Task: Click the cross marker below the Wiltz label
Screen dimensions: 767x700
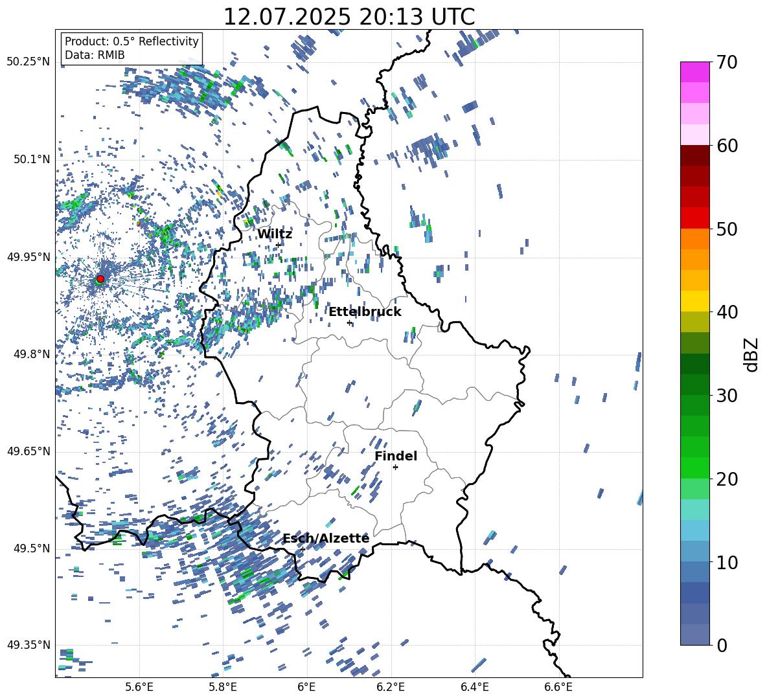Action: 279,245
